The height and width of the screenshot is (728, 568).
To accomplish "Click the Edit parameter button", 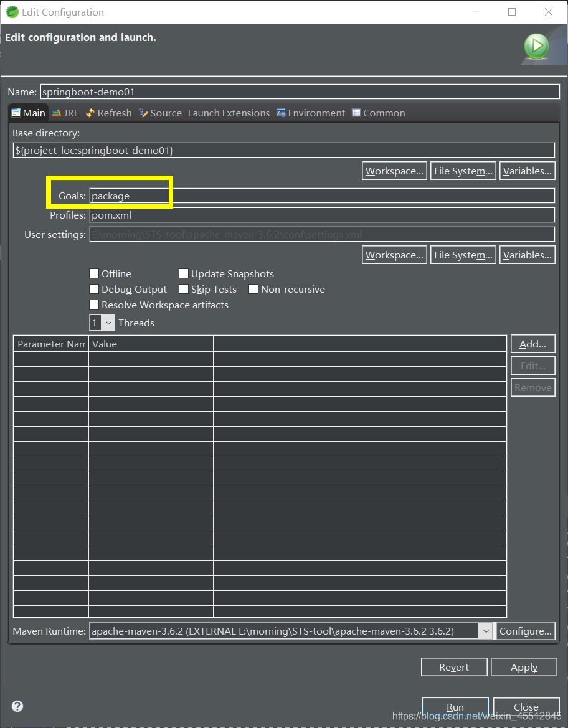I will pos(532,366).
